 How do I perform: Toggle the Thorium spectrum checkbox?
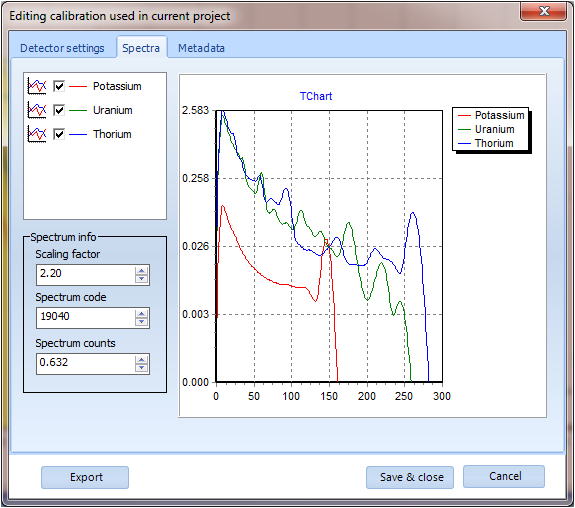(59, 134)
